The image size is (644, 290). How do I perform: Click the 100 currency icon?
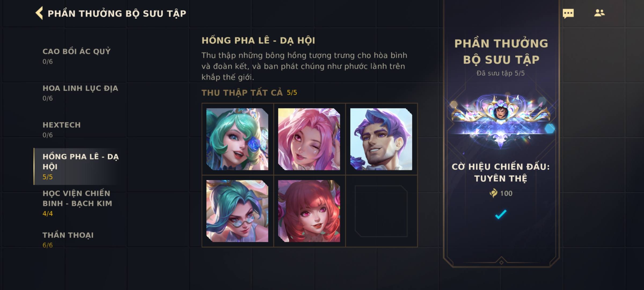pos(493,193)
